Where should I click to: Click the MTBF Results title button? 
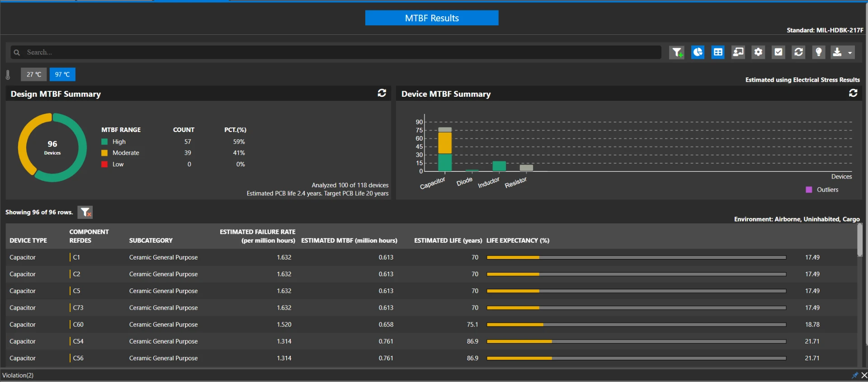[x=432, y=18]
